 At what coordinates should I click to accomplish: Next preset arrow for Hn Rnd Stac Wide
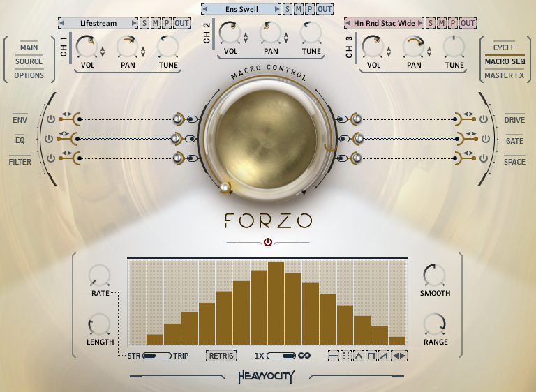pos(420,23)
